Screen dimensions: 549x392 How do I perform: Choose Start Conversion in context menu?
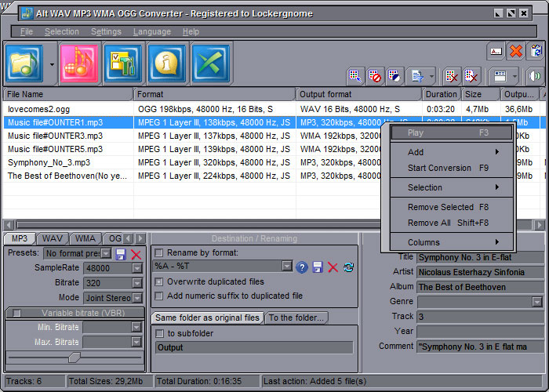pos(452,168)
